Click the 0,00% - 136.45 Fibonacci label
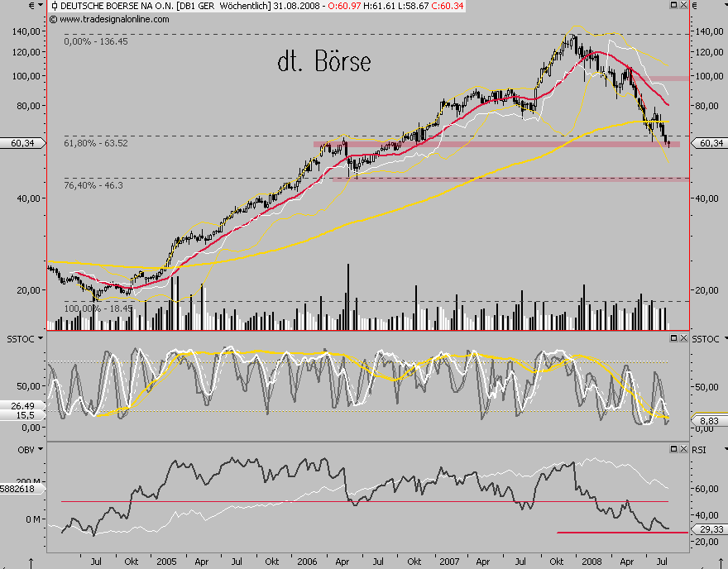The height and width of the screenshot is (569, 728). pyautogui.click(x=96, y=41)
